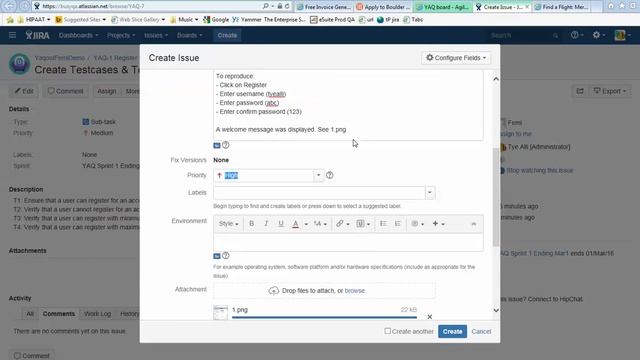Click the 1.png attachment thumbnail
640x360 pixels.
[x=221, y=313]
